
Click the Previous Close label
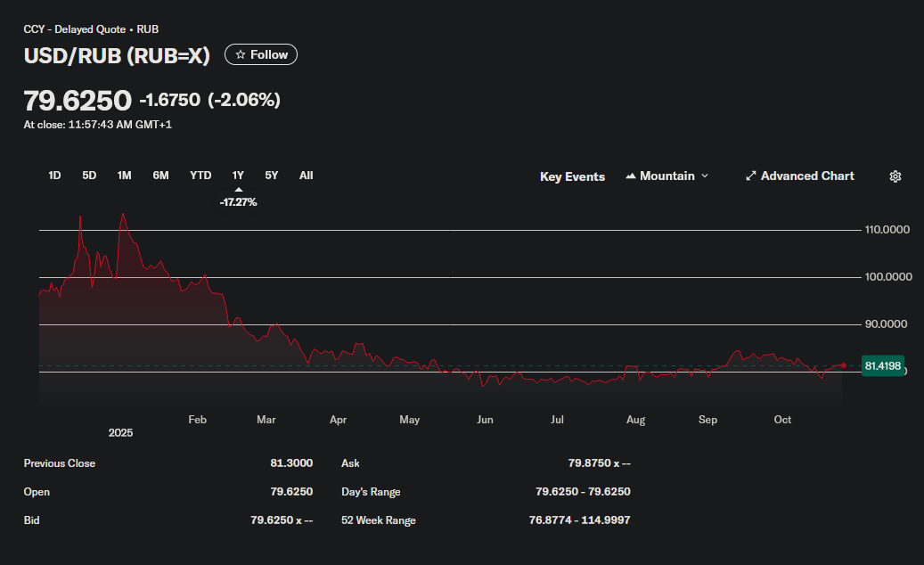point(60,463)
